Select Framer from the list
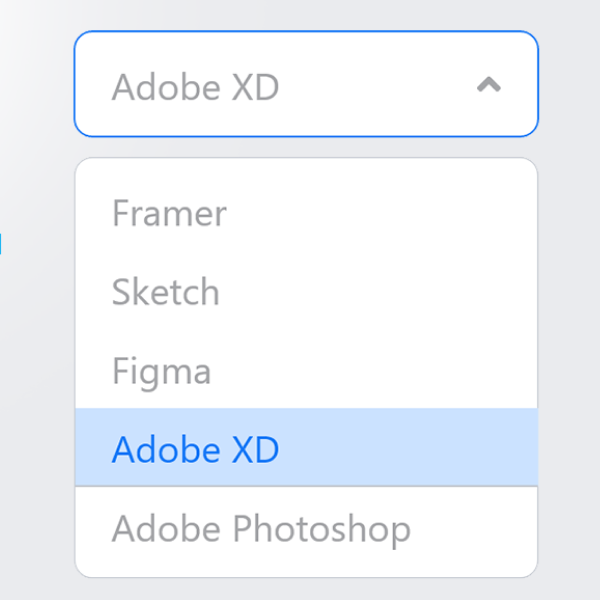The image size is (600, 600). click(x=170, y=213)
